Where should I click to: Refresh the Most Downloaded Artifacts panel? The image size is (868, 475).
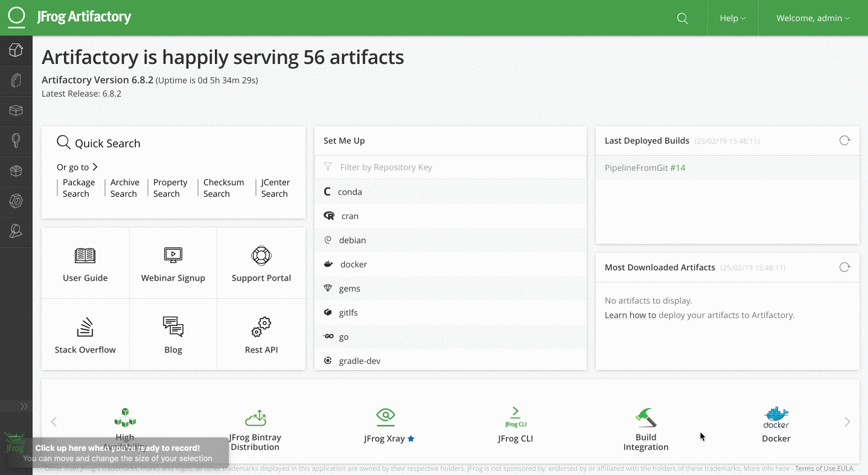pyautogui.click(x=844, y=267)
